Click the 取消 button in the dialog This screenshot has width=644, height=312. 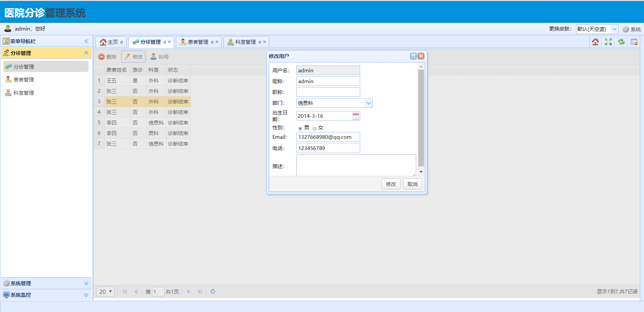(412, 184)
